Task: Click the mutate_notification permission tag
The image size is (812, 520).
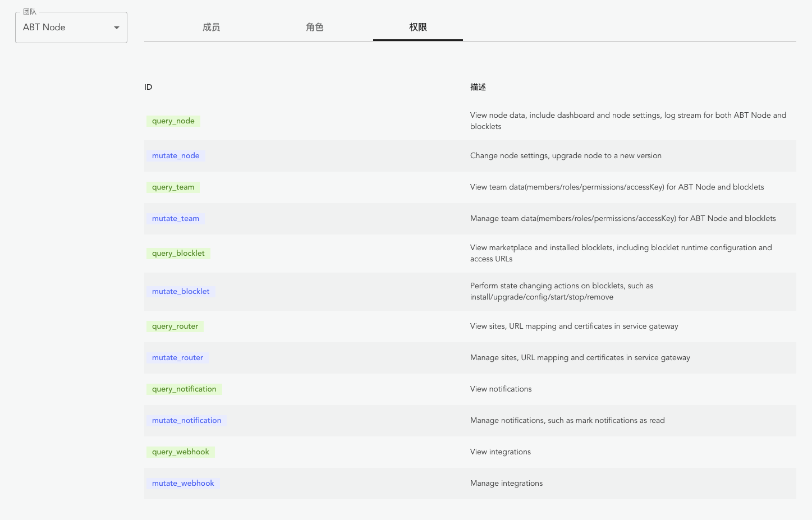Action: 186,421
